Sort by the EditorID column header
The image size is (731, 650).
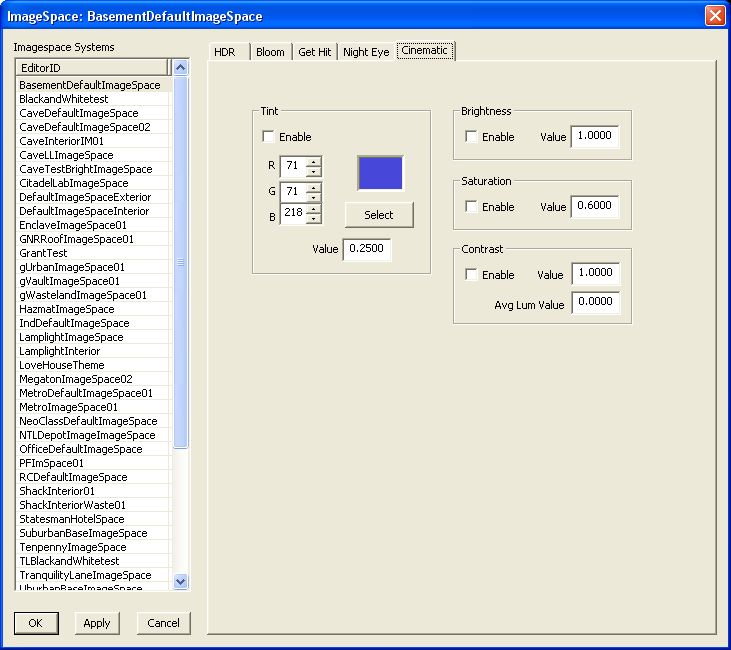[92, 68]
